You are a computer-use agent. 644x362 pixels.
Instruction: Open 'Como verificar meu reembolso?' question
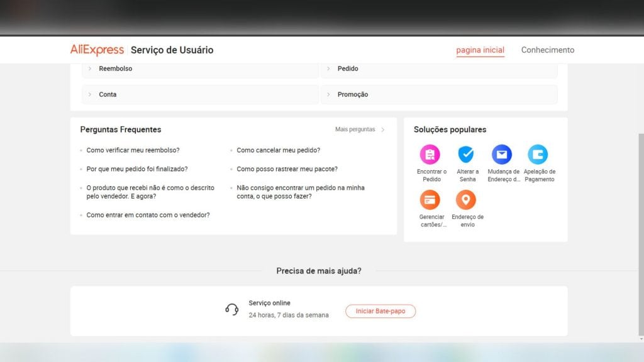tap(133, 150)
